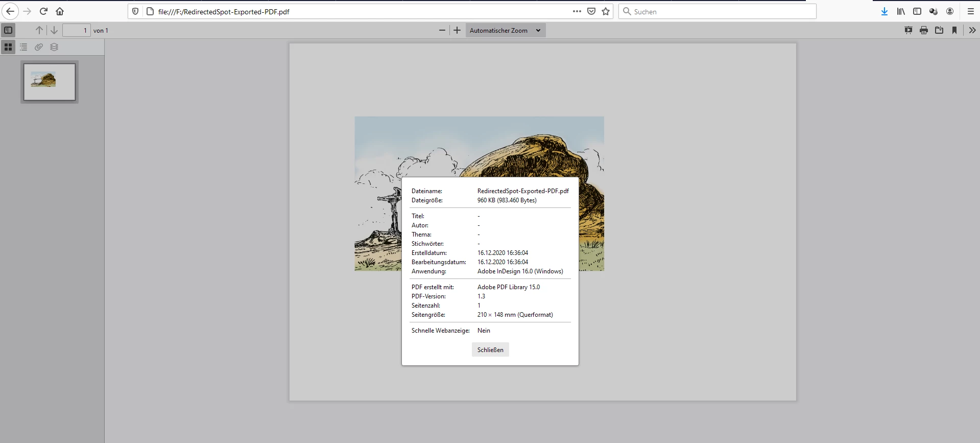Click the Seitengröße 210 × 148 mm value
980x443 pixels.
(x=515, y=315)
